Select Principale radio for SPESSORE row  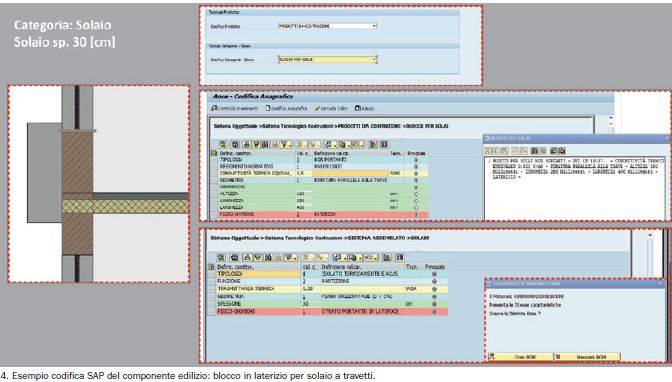[x=434, y=304]
